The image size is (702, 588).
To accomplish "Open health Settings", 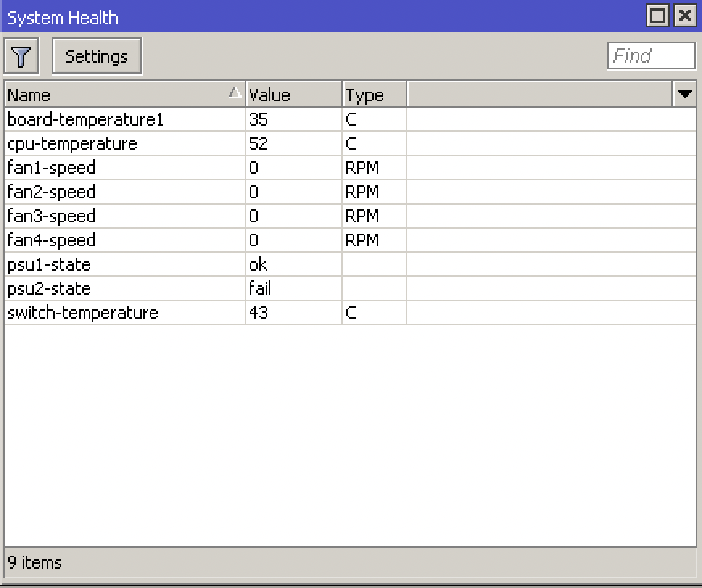I will tap(96, 56).
